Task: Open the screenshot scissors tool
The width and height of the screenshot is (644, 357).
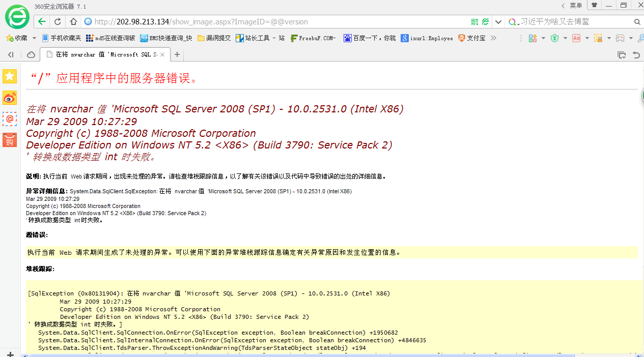Action: (598, 38)
